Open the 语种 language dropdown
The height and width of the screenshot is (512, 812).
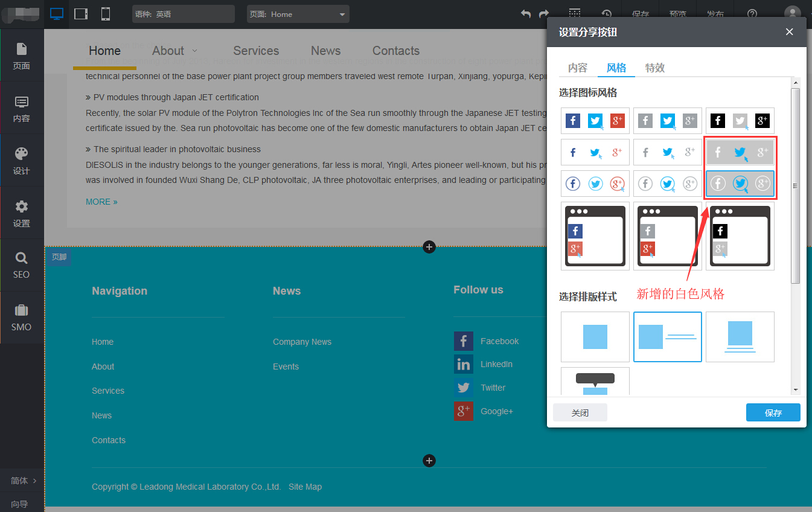[183, 14]
